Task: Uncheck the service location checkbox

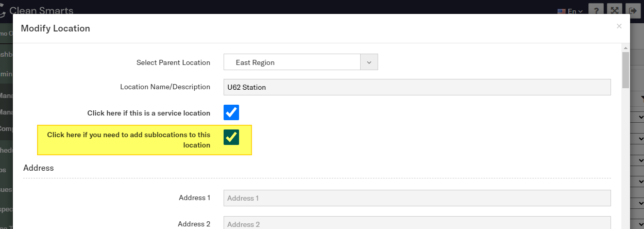Action: (231, 112)
